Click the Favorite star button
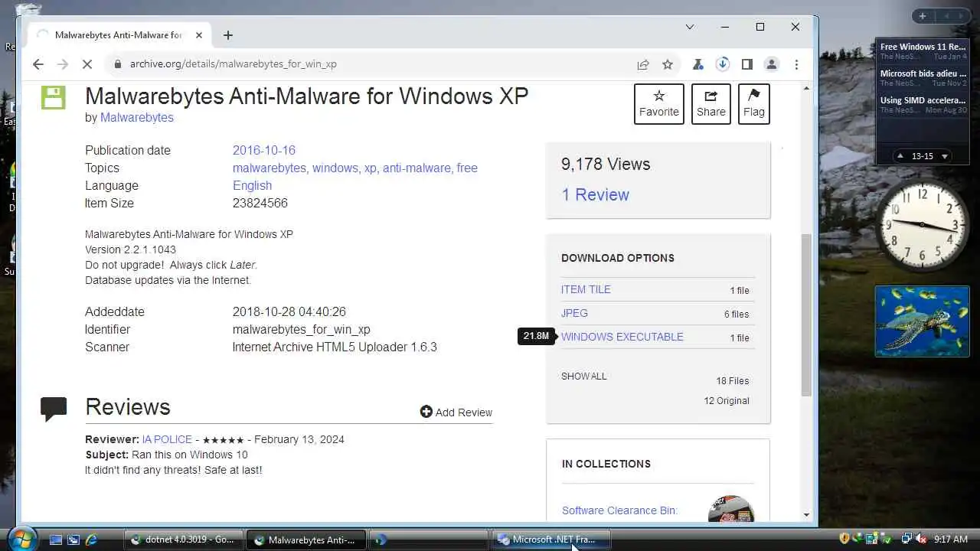This screenshot has width=980, height=551. coord(658,104)
